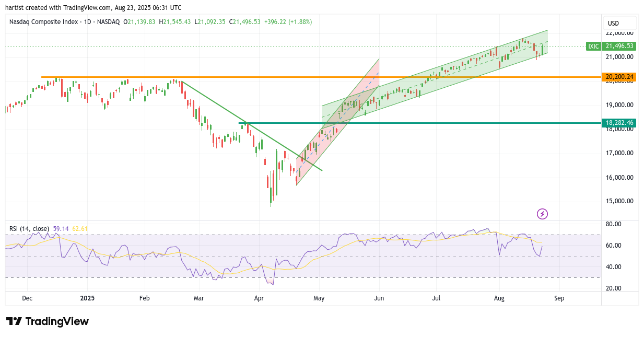Click the Mar label on time axis
This screenshot has width=644, height=337.
pos(199,298)
